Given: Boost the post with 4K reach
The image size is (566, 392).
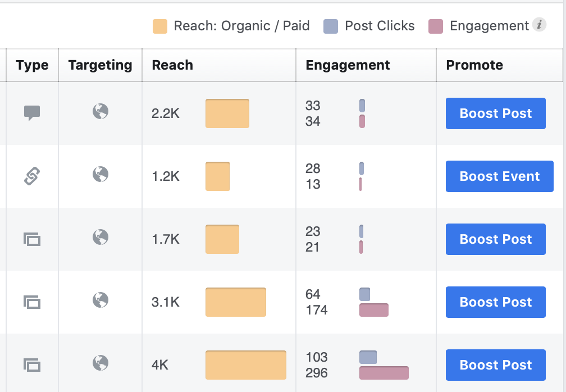Looking at the screenshot, I should coord(495,365).
